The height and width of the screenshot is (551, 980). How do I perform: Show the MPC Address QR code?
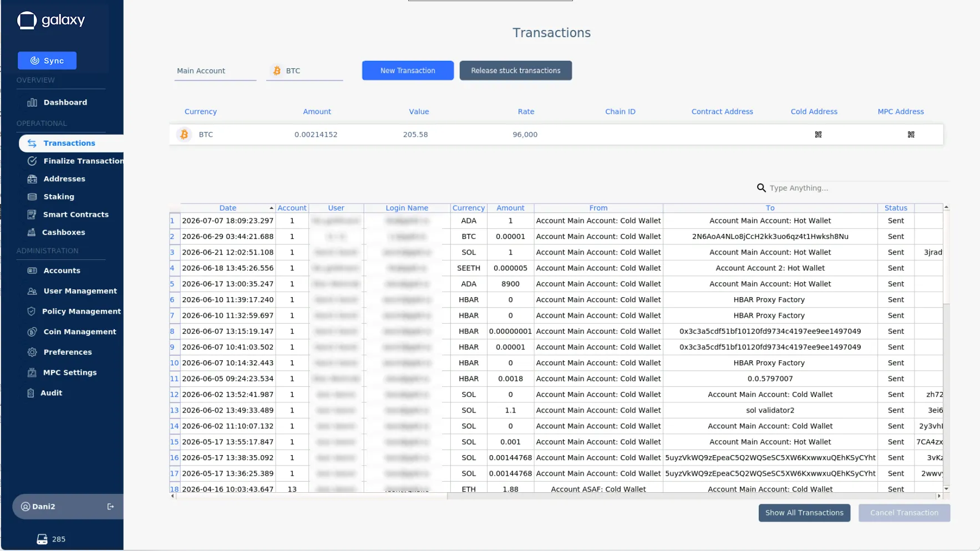[911, 135]
